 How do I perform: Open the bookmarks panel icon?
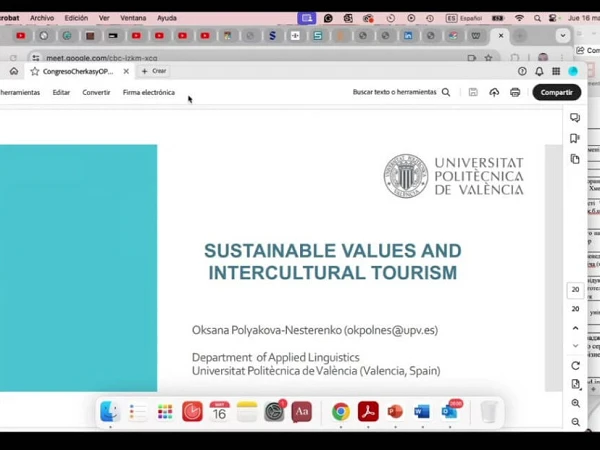click(575, 138)
